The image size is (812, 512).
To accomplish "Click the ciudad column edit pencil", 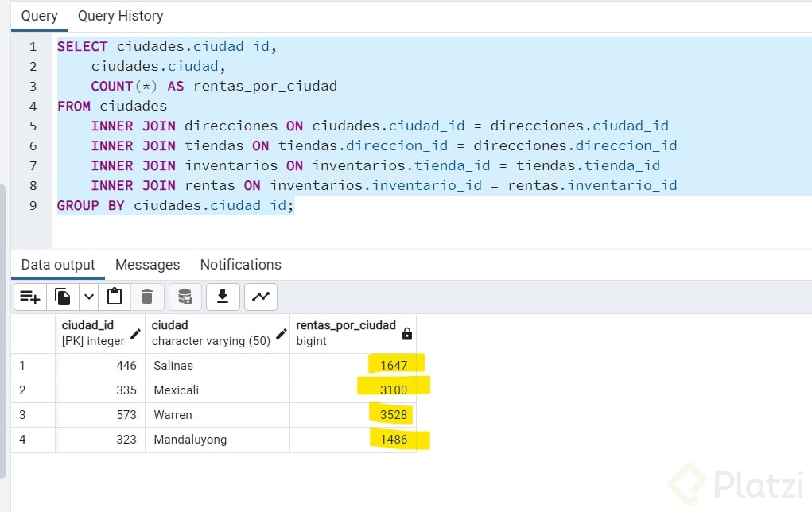I will (x=281, y=333).
